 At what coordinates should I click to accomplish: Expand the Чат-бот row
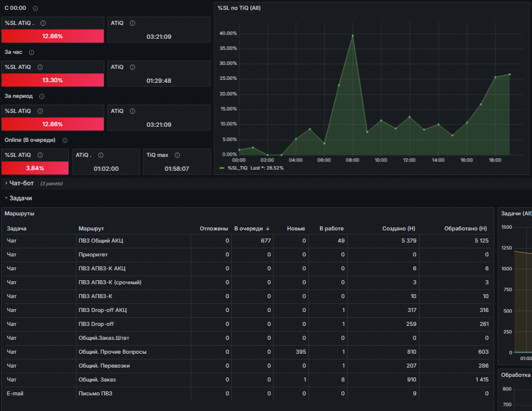21,184
